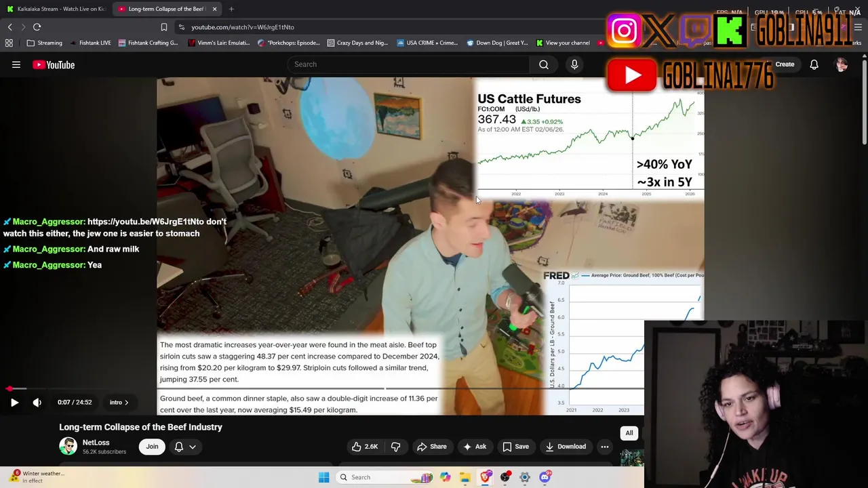Image resolution: width=868 pixels, height=488 pixels.
Task: Open more actions three-dot menu
Action: (x=604, y=447)
